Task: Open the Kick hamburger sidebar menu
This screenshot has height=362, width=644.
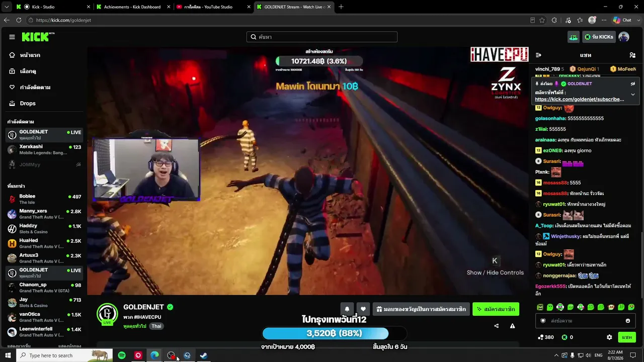Action: pos(12,37)
